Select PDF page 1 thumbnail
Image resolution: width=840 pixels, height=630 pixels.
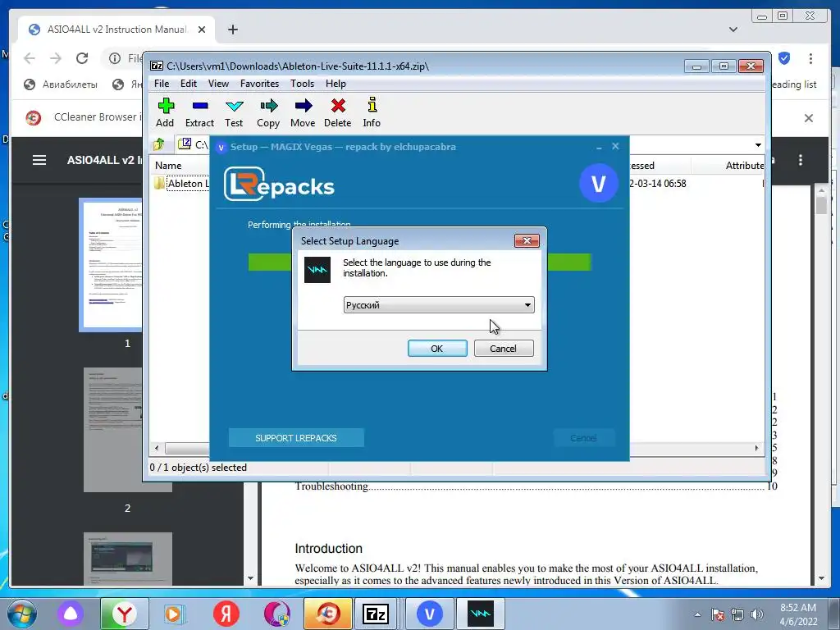tap(111, 265)
